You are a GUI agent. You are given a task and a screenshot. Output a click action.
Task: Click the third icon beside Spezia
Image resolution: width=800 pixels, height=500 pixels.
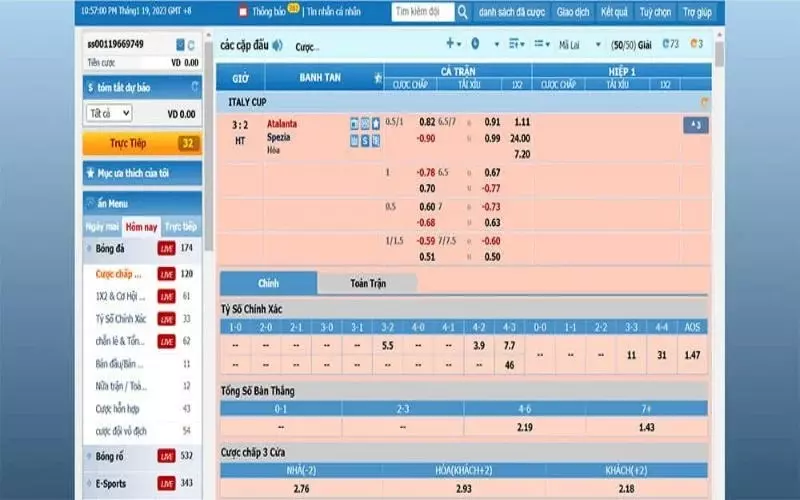pos(376,141)
